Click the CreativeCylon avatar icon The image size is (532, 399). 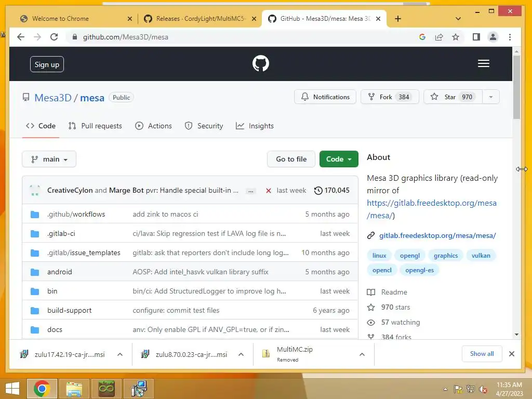(35, 190)
